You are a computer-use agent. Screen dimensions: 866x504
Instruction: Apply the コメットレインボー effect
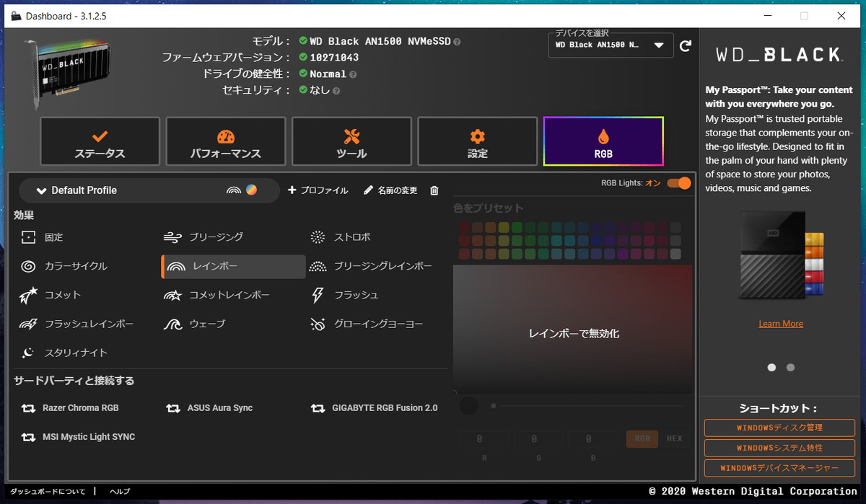tap(217, 295)
